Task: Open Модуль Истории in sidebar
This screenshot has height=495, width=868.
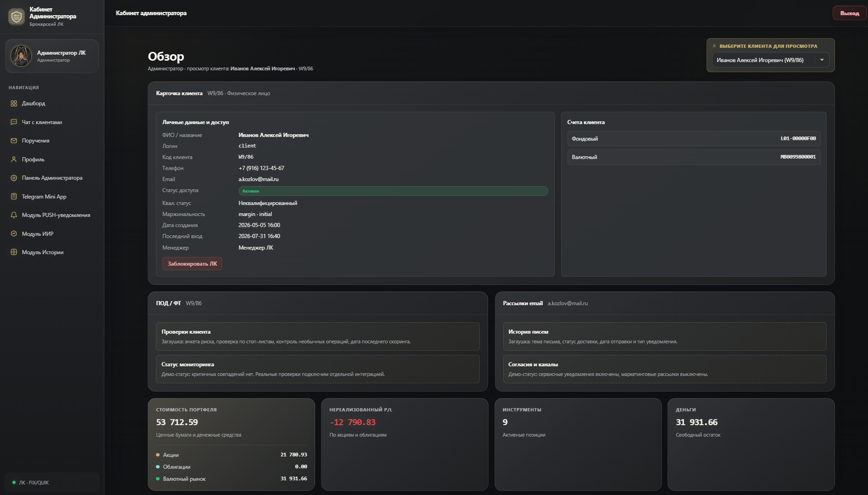Action: tap(52, 252)
